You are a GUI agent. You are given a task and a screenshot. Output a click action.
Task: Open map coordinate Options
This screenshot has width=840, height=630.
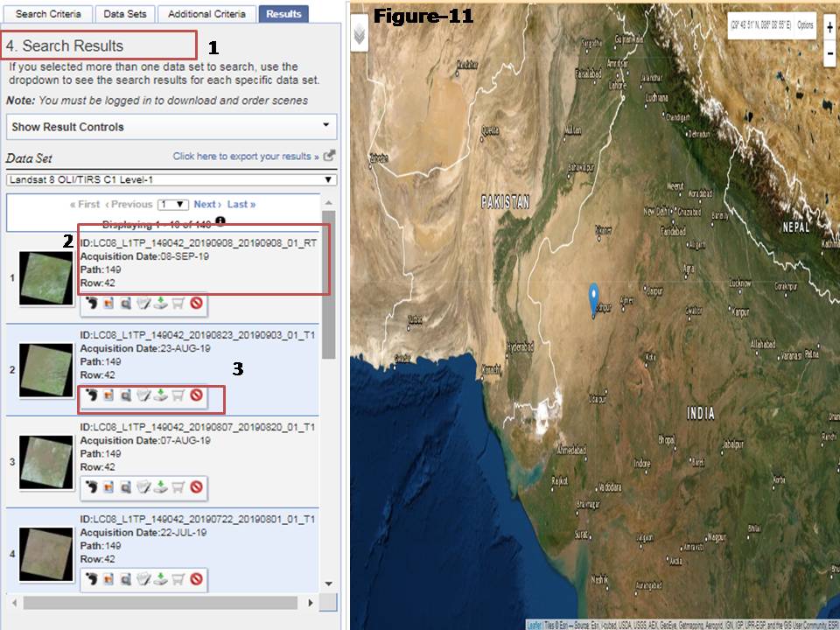[805, 25]
